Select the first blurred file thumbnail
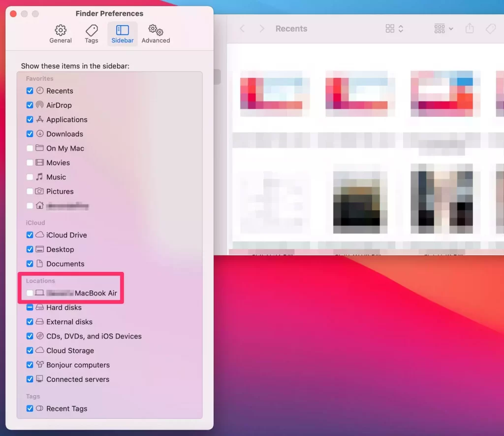Image resolution: width=504 pixels, height=436 pixels. pyautogui.click(x=271, y=94)
